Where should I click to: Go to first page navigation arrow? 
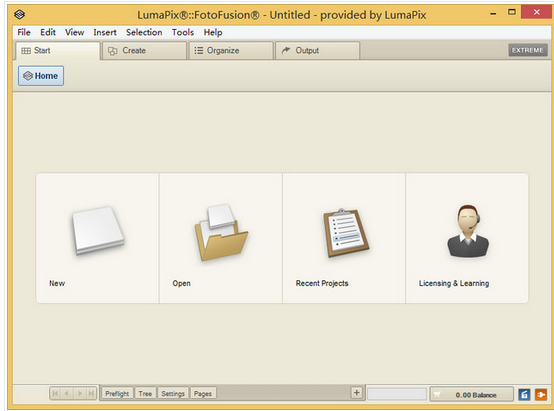55,393
